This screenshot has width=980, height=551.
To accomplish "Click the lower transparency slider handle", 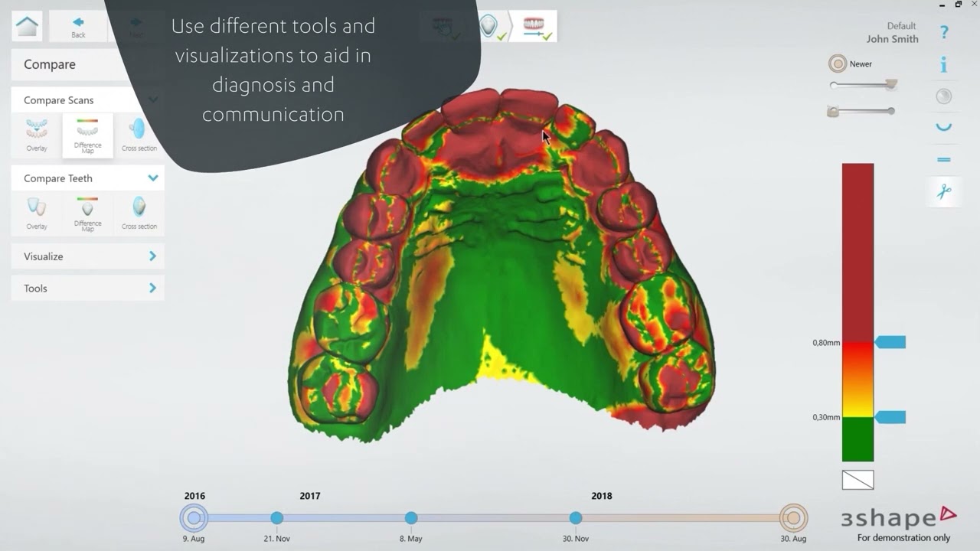I will pos(834,112).
